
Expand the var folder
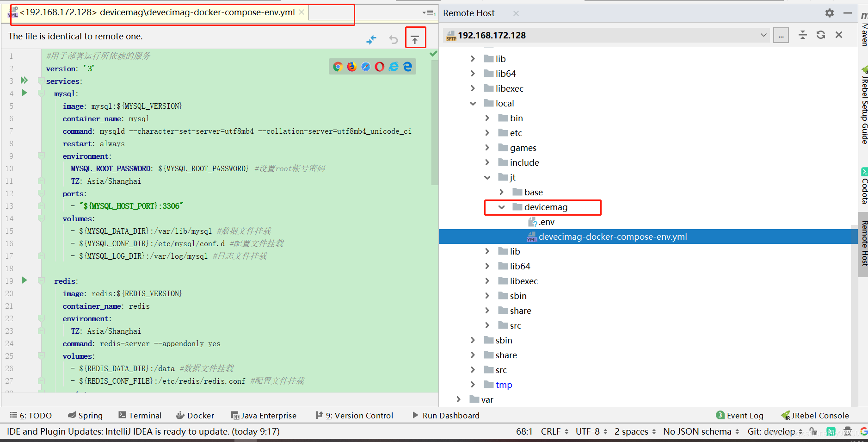pos(458,399)
